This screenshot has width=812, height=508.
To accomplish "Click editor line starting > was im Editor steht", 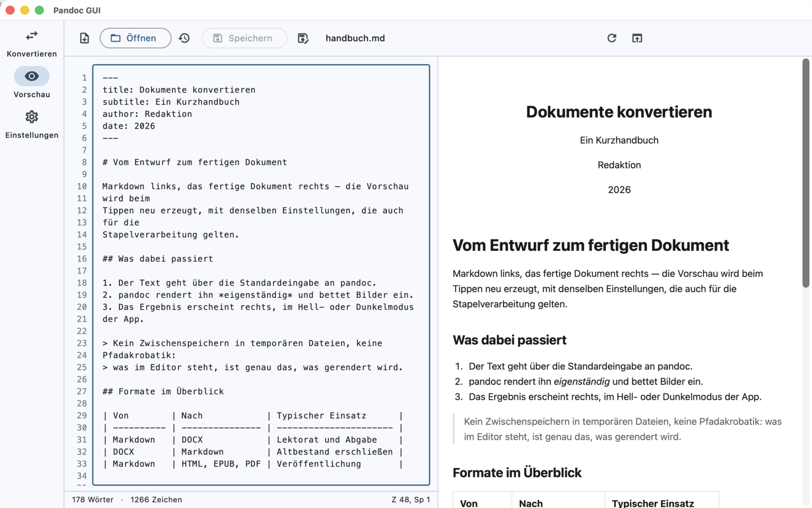I will [253, 367].
